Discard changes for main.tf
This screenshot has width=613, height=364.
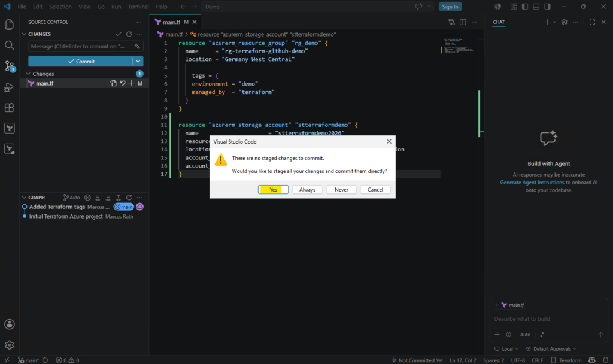pyautogui.click(x=122, y=83)
